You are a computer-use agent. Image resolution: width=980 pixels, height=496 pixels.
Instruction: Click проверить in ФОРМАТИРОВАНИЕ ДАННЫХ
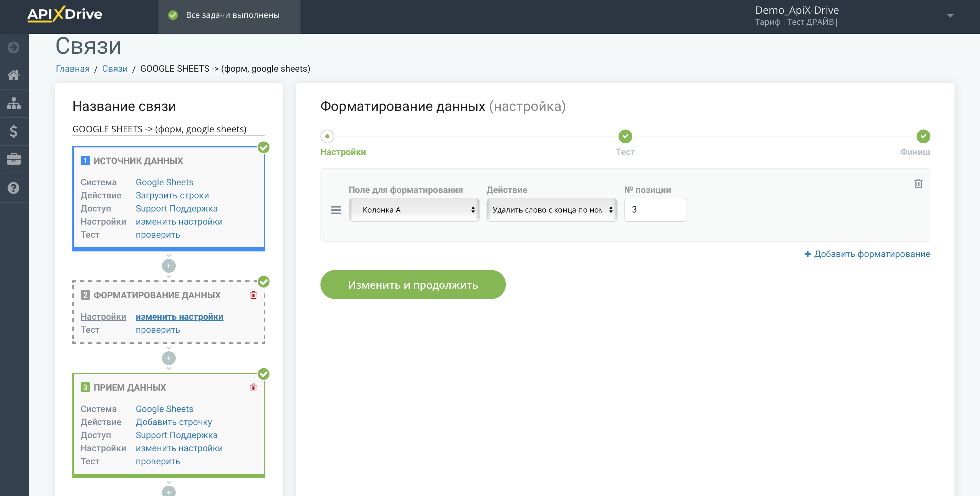pyautogui.click(x=158, y=330)
